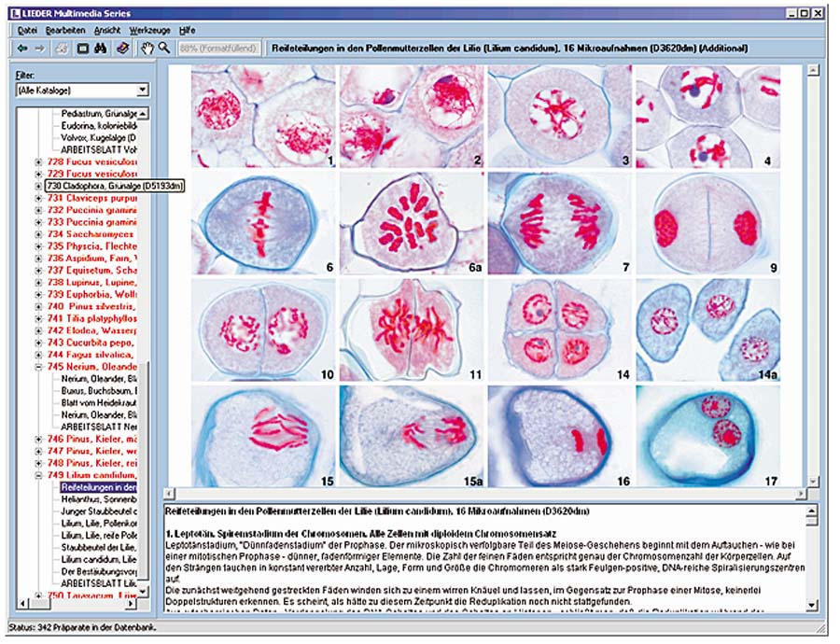Click the back arrow navigation icon
840x644 pixels.
click(x=22, y=48)
